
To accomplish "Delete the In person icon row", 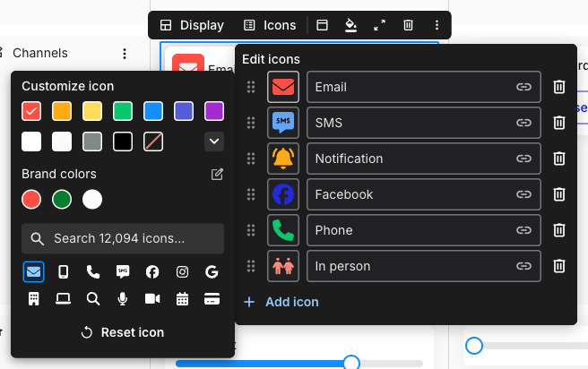I will pos(559,266).
